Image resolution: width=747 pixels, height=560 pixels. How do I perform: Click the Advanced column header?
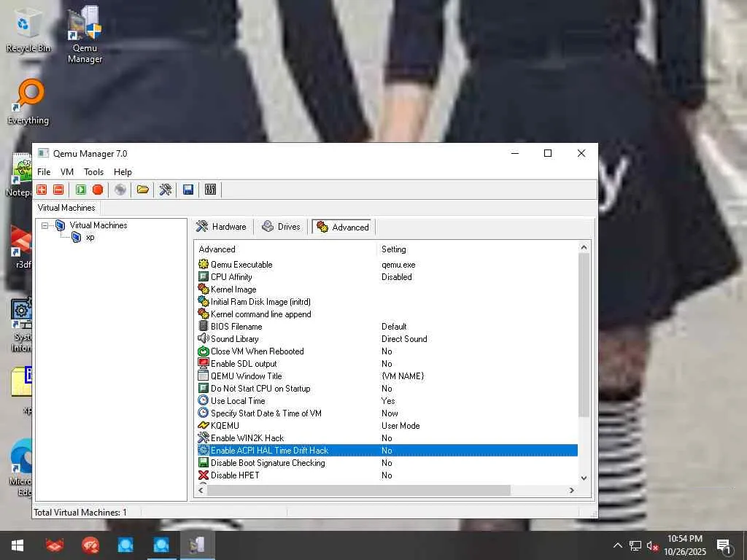(x=286, y=249)
